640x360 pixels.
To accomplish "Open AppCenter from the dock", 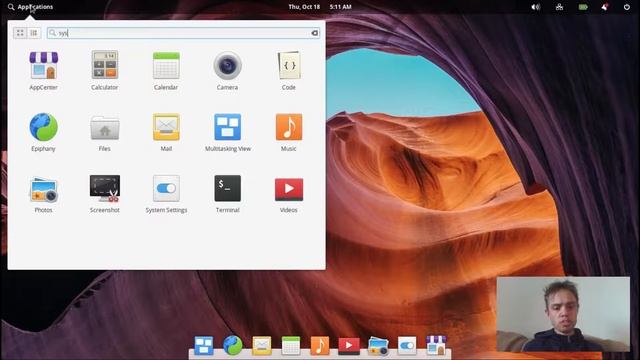I will (x=436, y=345).
